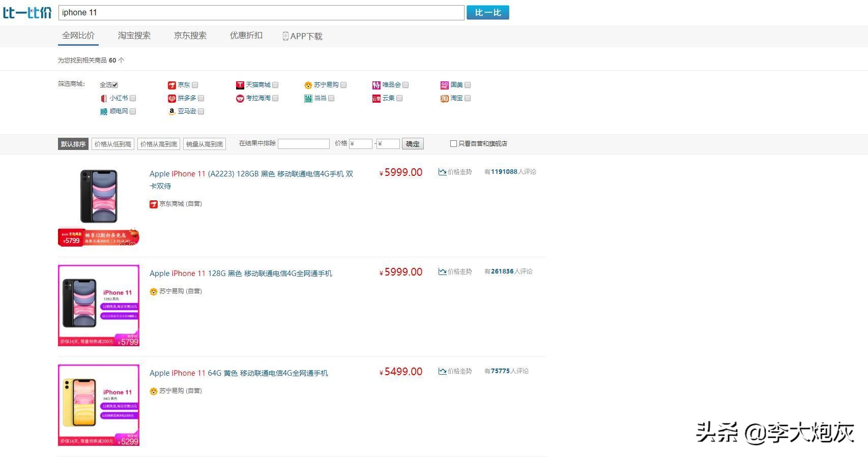Click the minimum price field

(x=361, y=144)
